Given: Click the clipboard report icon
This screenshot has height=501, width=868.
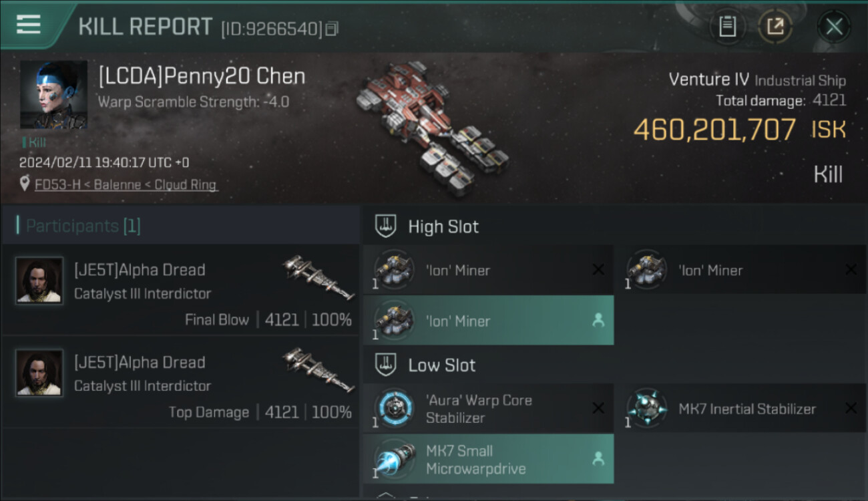Looking at the screenshot, I should click(x=727, y=27).
